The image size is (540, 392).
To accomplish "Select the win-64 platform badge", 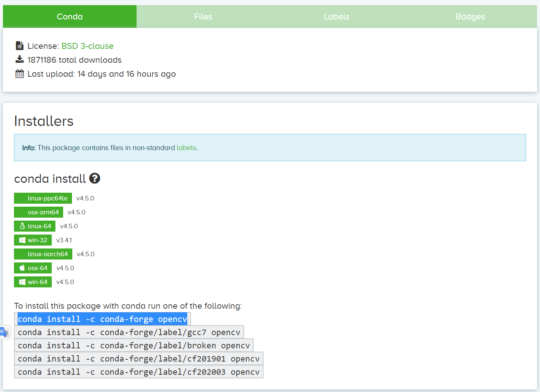I will tap(33, 282).
